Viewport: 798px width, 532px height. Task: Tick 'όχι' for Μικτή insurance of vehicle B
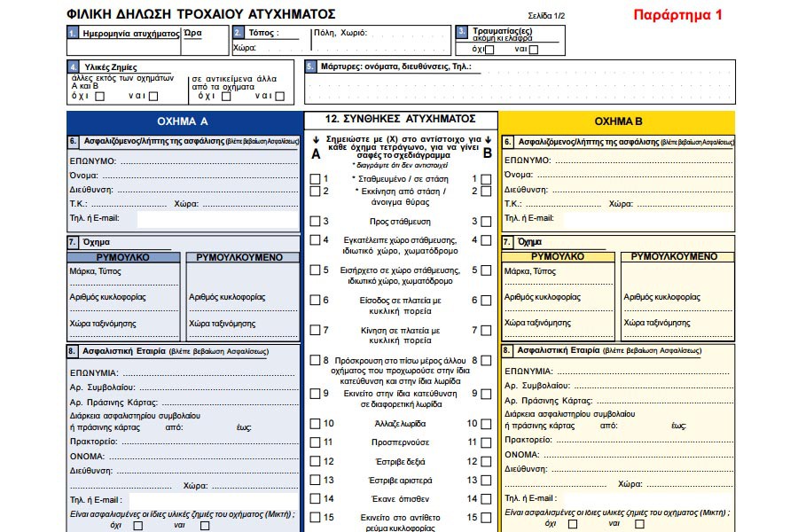[x=573, y=523]
